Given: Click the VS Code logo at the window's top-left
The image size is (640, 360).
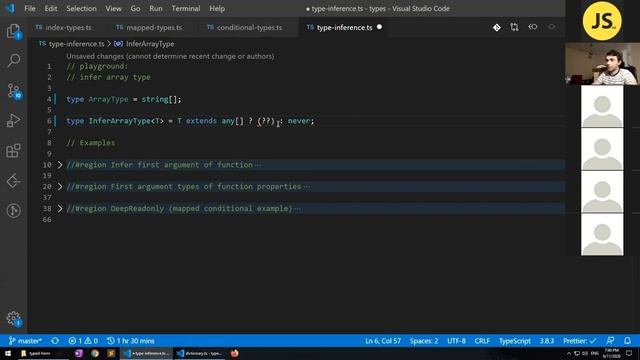Looking at the screenshot, I should [10, 8].
